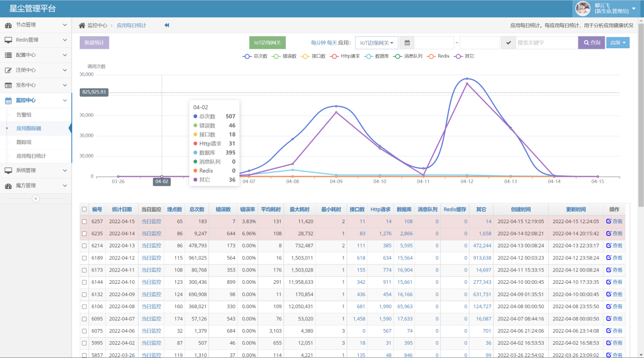The width and height of the screenshot is (644, 358).
Task: Open the IoT边缘网关 application dropdown
Action: [377, 43]
